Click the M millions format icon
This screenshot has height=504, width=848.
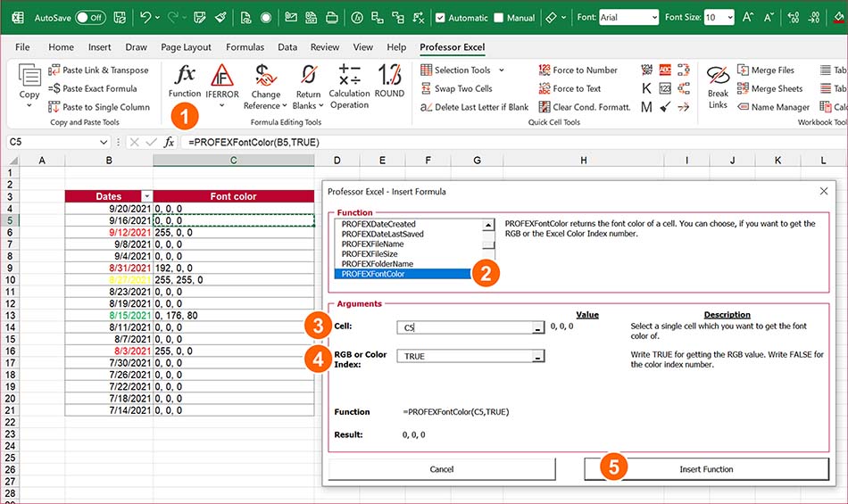(x=646, y=107)
